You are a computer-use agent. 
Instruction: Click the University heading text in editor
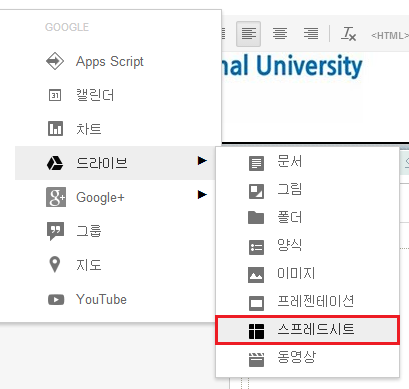click(309, 66)
